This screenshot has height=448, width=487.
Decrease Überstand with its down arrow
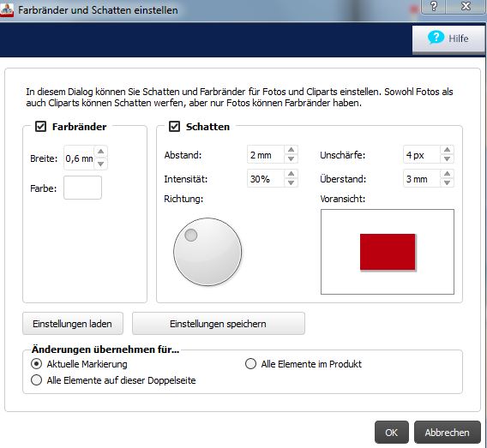pyautogui.click(x=447, y=183)
